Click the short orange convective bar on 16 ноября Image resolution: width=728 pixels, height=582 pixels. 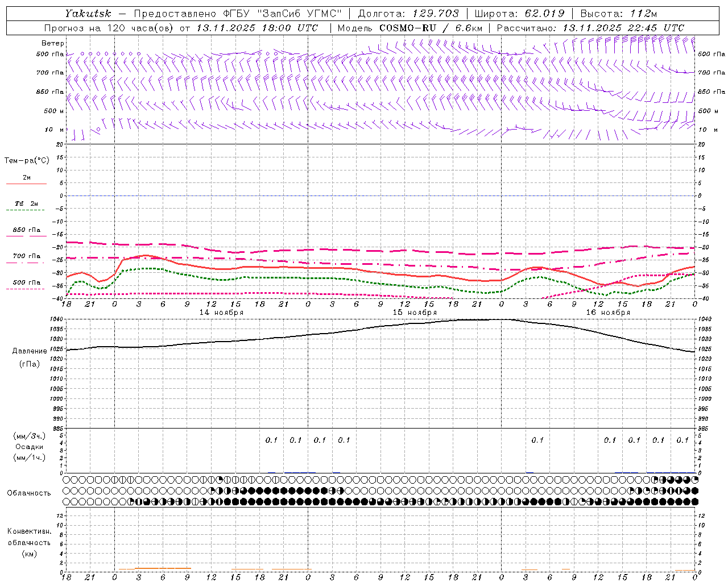530,569
